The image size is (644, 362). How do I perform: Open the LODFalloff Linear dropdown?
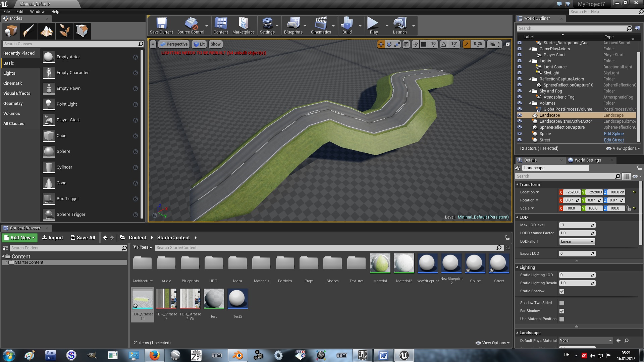click(x=577, y=241)
